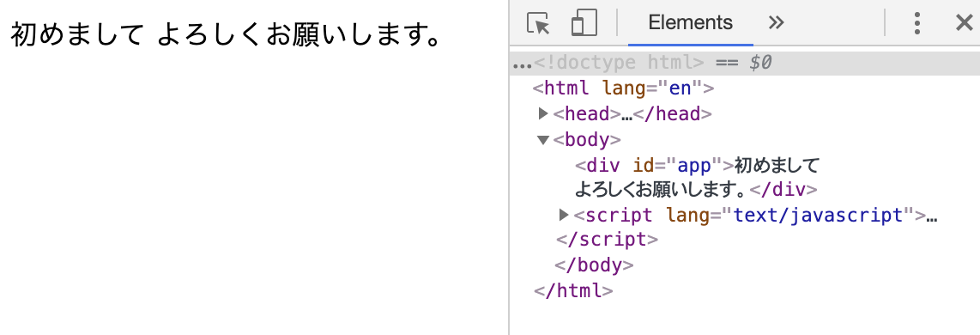Activate the inspect element picker icon
The height and width of the screenshot is (335, 980).
tap(538, 23)
